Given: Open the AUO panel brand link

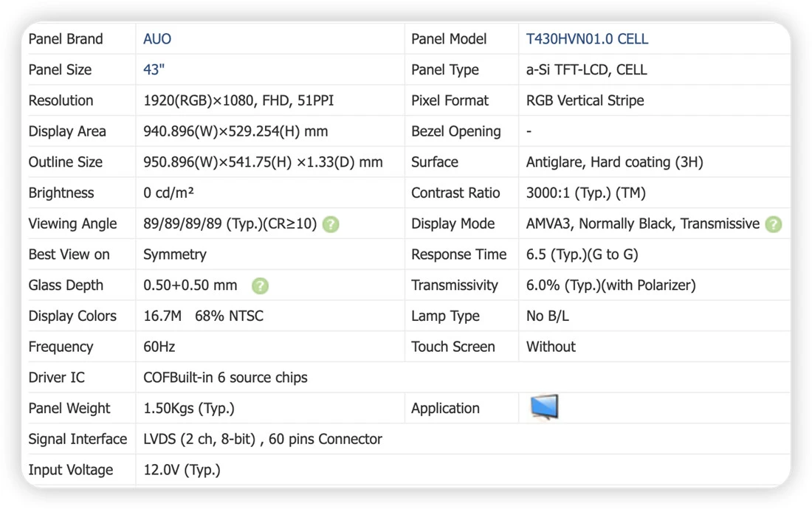Looking at the screenshot, I should [x=157, y=39].
